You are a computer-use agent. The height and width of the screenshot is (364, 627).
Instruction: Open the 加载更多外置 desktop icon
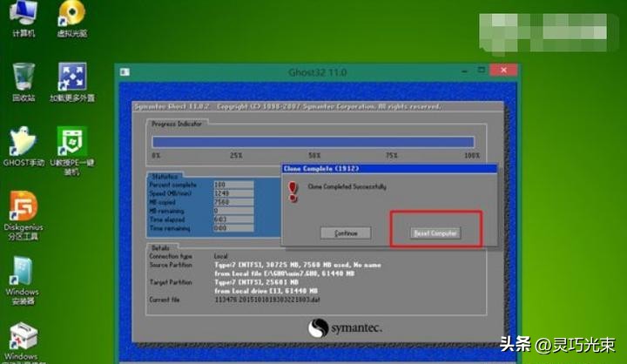pos(72,82)
